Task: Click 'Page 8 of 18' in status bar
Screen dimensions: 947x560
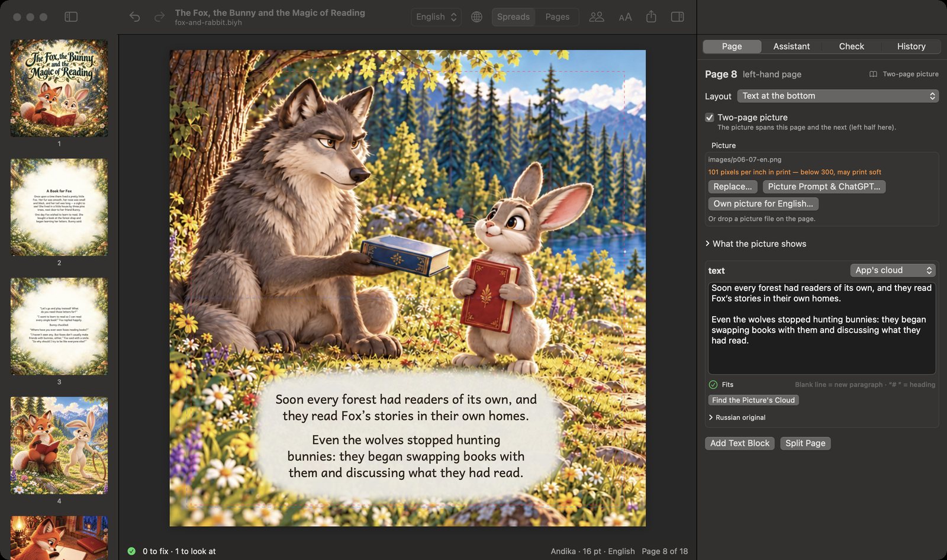Action: pyautogui.click(x=665, y=551)
